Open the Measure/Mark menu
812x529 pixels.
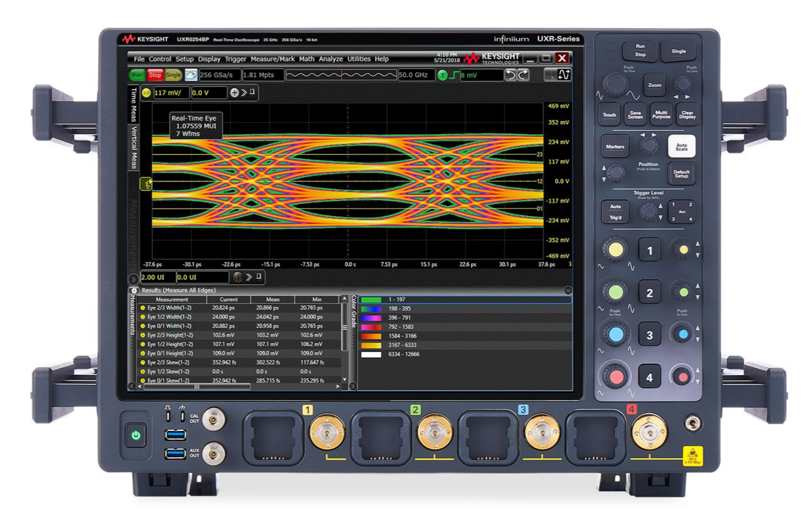click(x=273, y=59)
